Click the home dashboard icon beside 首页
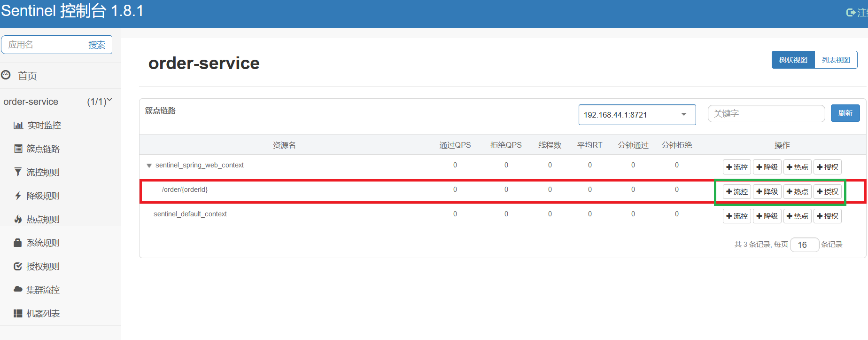This screenshot has height=340, width=868. click(x=6, y=75)
